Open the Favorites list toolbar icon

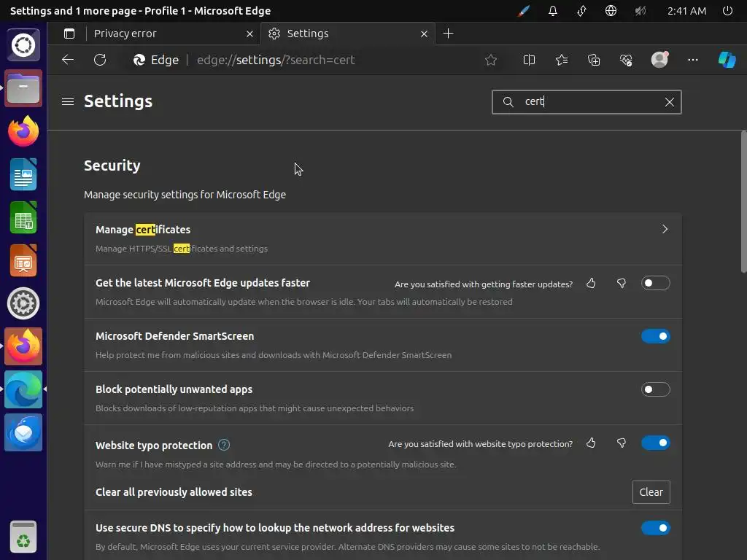pyautogui.click(x=562, y=60)
